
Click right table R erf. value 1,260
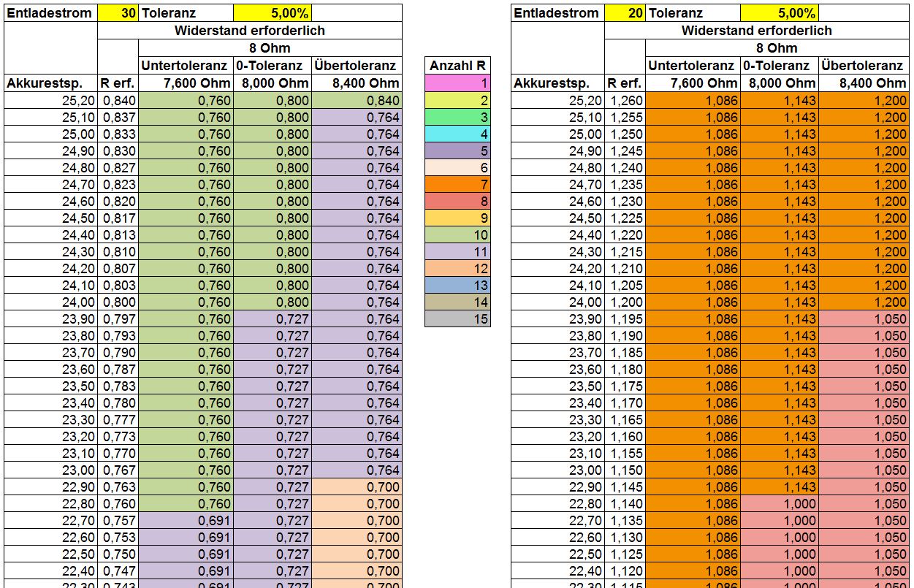click(x=625, y=100)
